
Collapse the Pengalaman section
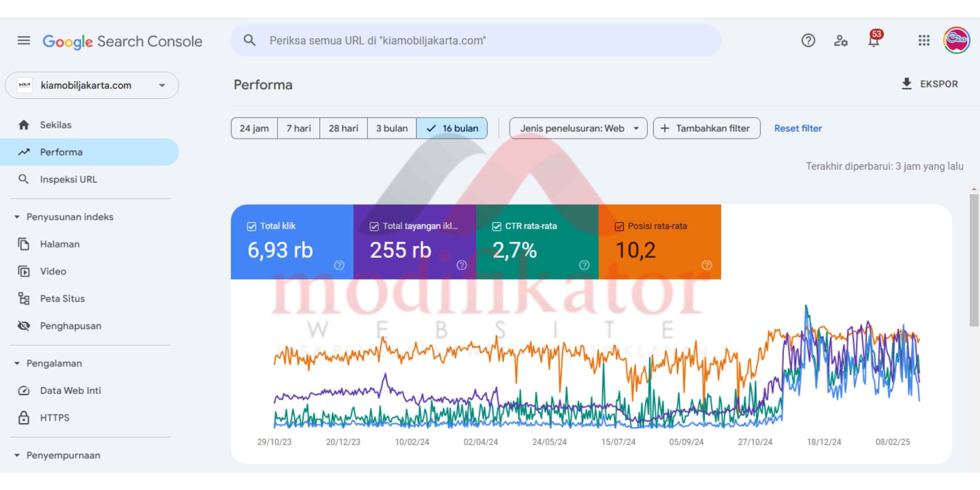[x=17, y=363]
